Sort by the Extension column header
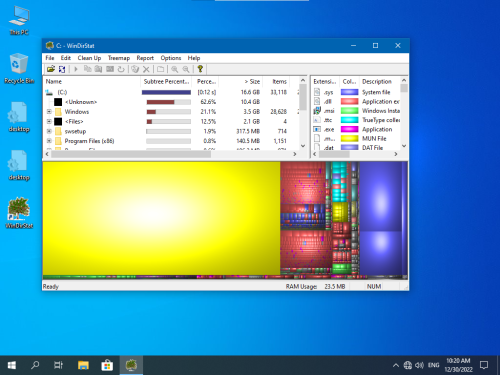The image size is (500, 375). pyautogui.click(x=325, y=82)
